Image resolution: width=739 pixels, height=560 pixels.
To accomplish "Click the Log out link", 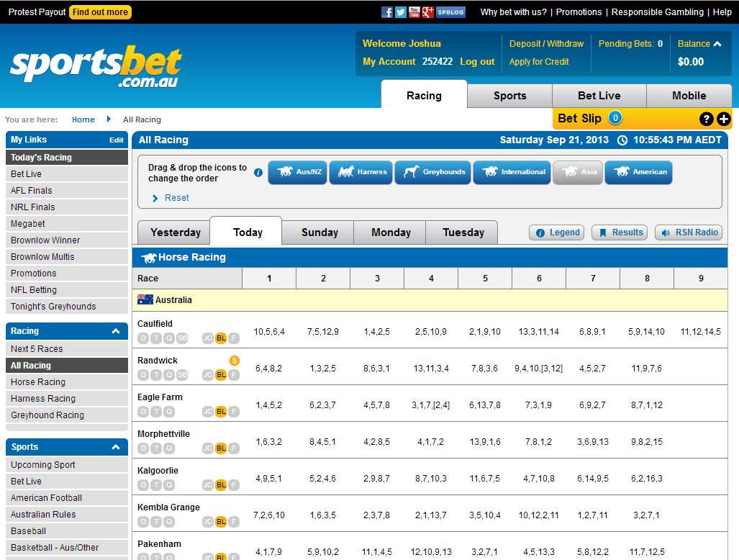I will click(x=477, y=62).
